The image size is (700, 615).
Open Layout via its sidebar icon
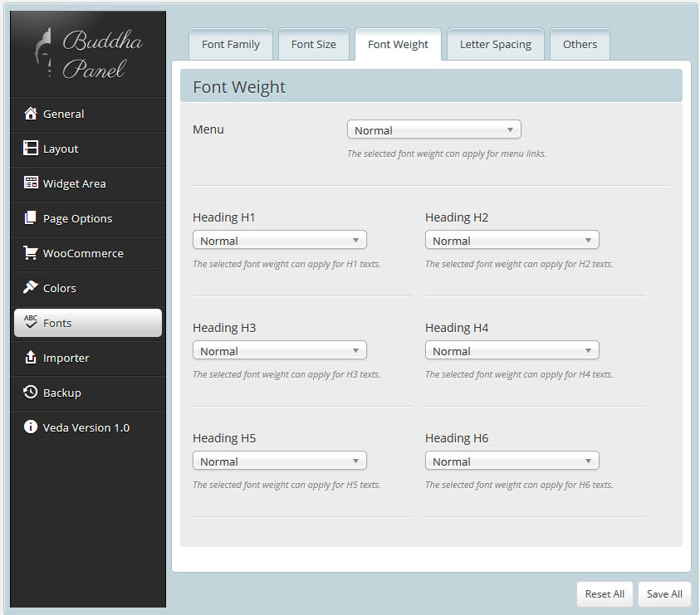click(x=31, y=149)
